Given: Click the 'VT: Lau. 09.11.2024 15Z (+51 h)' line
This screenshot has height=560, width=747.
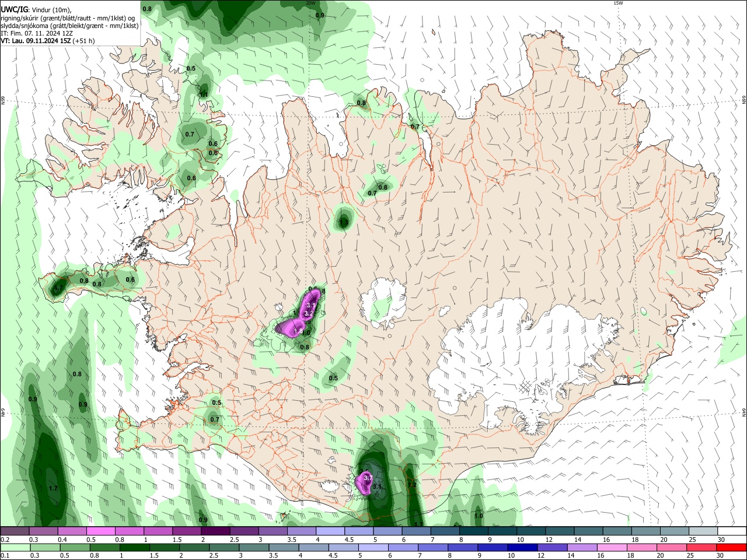Looking at the screenshot, I should pyautogui.click(x=48, y=41).
